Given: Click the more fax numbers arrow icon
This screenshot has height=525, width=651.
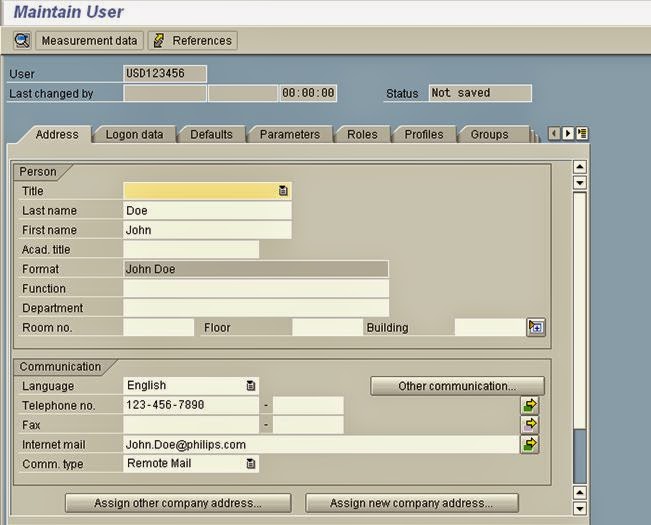Looking at the screenshot, I should coord(529,425).
